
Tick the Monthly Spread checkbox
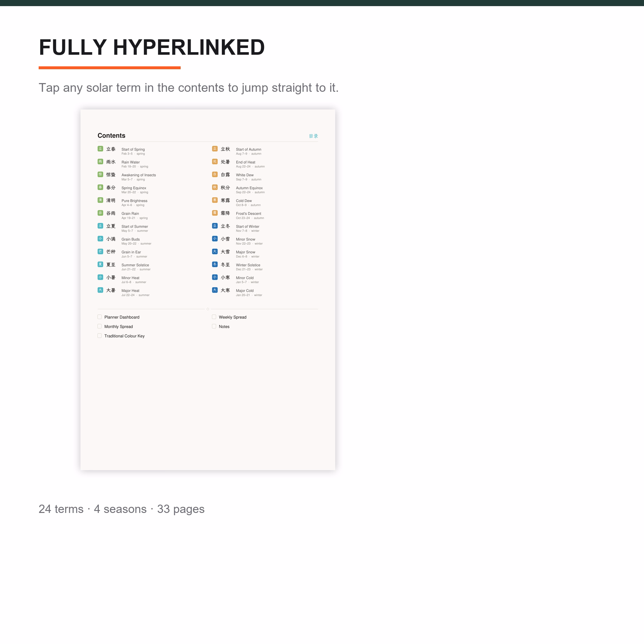[x=99, y=326]
